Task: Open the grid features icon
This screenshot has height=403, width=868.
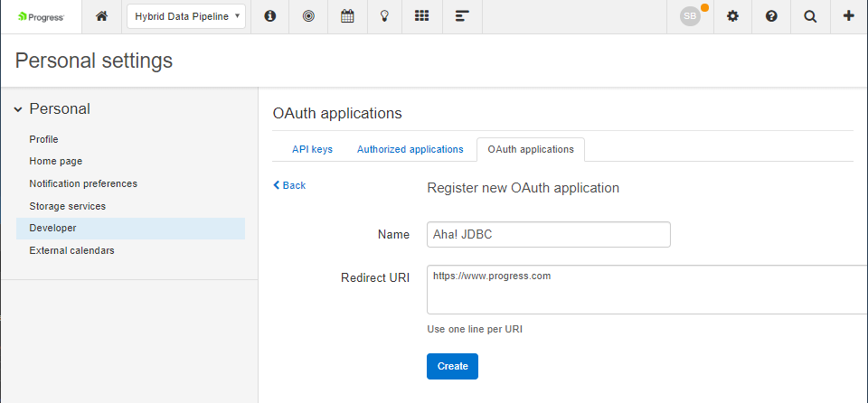Action: (421, 16)
